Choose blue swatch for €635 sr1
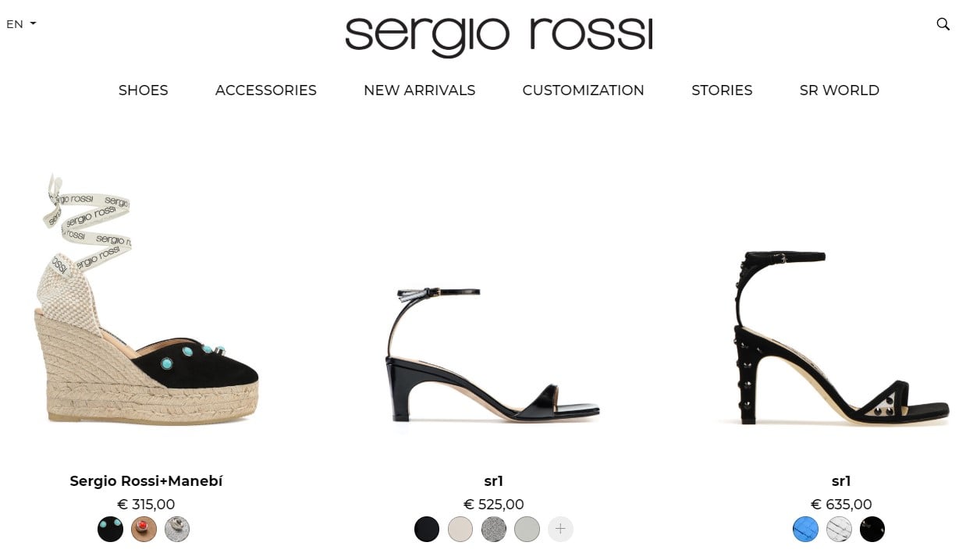 pyautogui.click(x=806, y=529)
